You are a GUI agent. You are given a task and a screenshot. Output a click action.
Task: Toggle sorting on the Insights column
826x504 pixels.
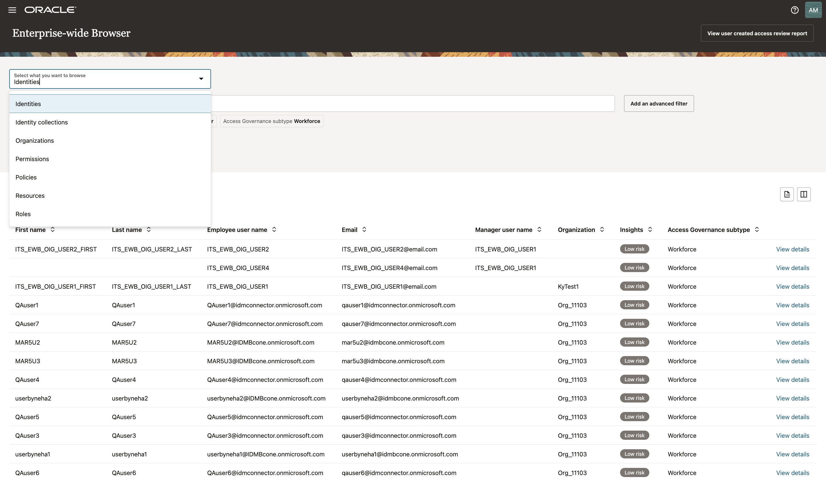[650, 230]
